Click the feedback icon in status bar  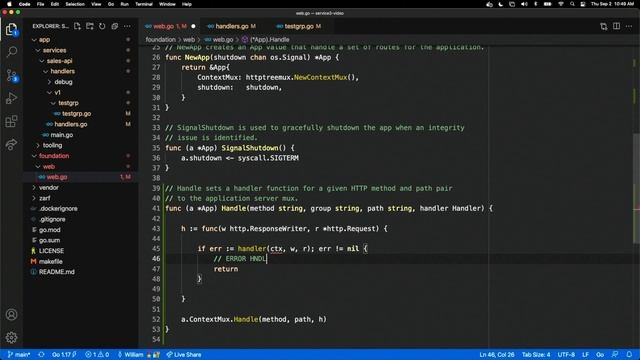[615, 355]
